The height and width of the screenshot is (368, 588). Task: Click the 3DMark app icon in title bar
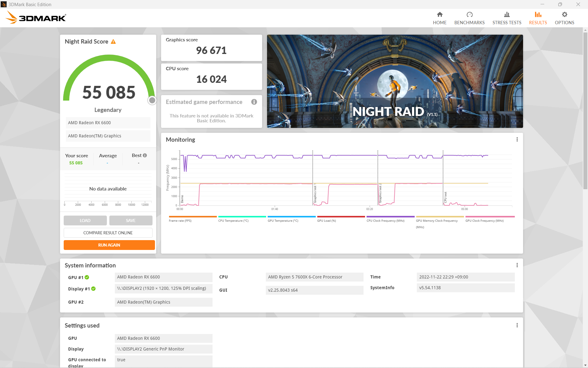click(x=4, y=4)
